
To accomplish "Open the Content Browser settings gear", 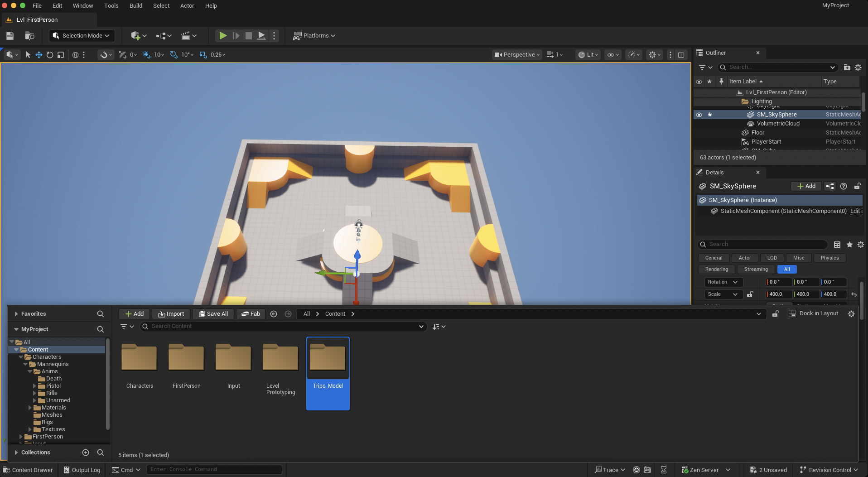I will pos(851,314).
